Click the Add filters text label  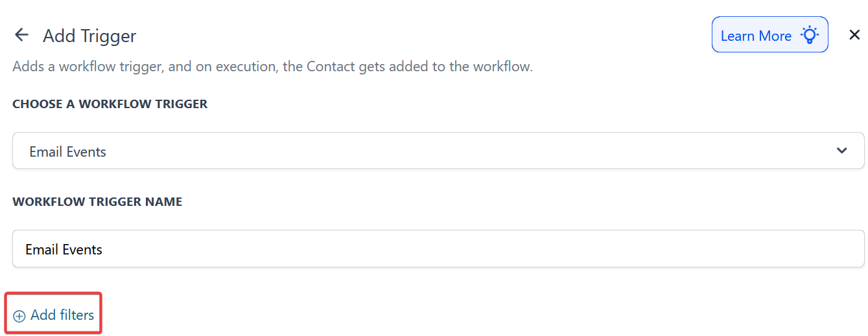point(62,315)
